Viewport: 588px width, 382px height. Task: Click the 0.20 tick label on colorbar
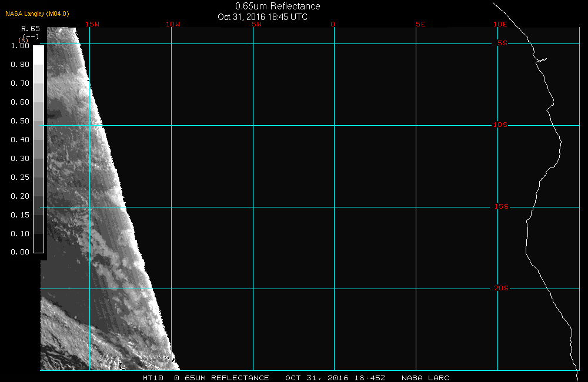(20, 196)
